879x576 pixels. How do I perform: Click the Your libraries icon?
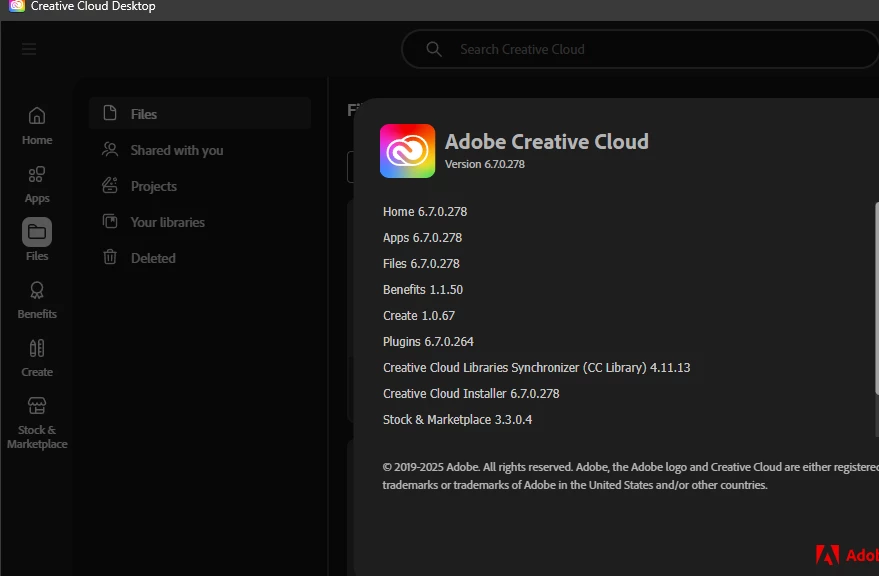pyautogui.click(x=110, y=221)
